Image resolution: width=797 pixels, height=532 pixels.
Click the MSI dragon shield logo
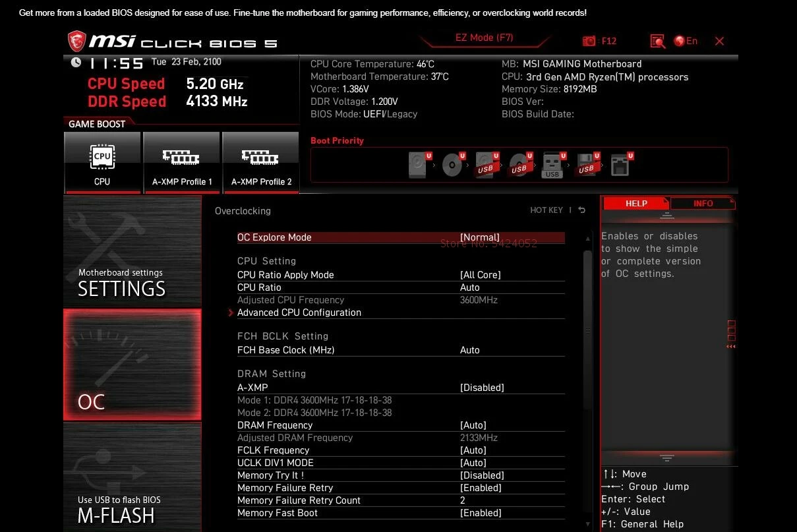(76, 42)
